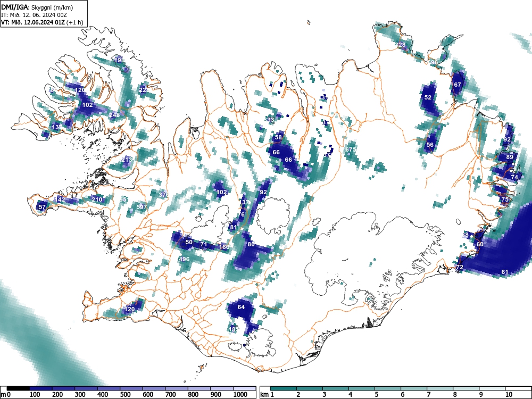
Task: Click the visibility value '74' on the east coast
Action: coord(514,177)
